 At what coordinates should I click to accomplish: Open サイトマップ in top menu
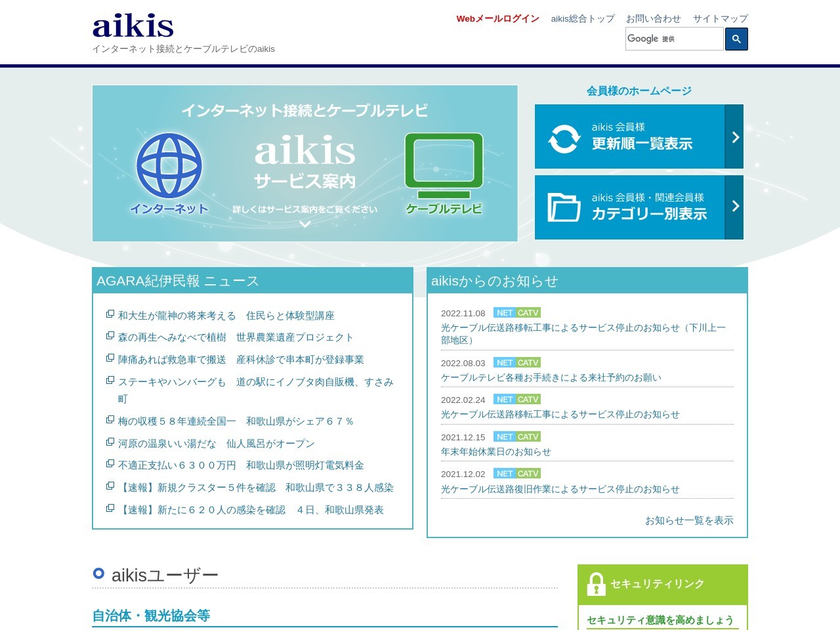(x=721, y=19)
